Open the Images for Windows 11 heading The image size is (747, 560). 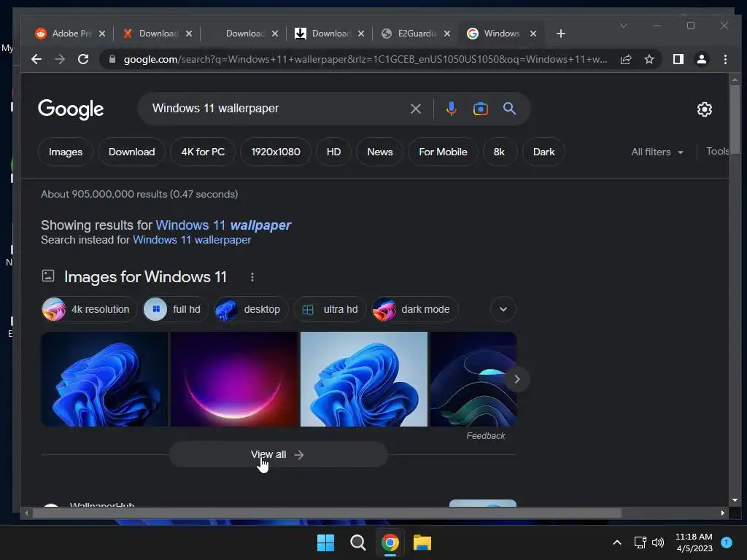coord(145,277)
